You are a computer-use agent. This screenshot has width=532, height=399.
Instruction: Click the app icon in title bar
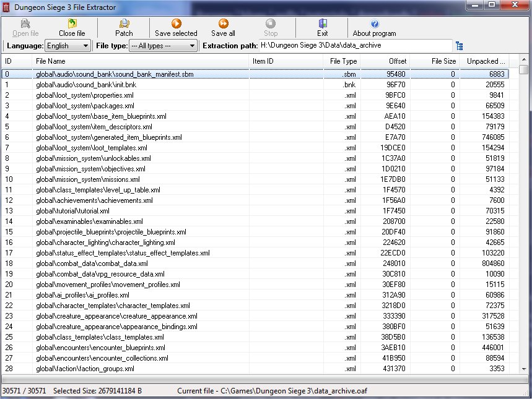coord(6,7)
